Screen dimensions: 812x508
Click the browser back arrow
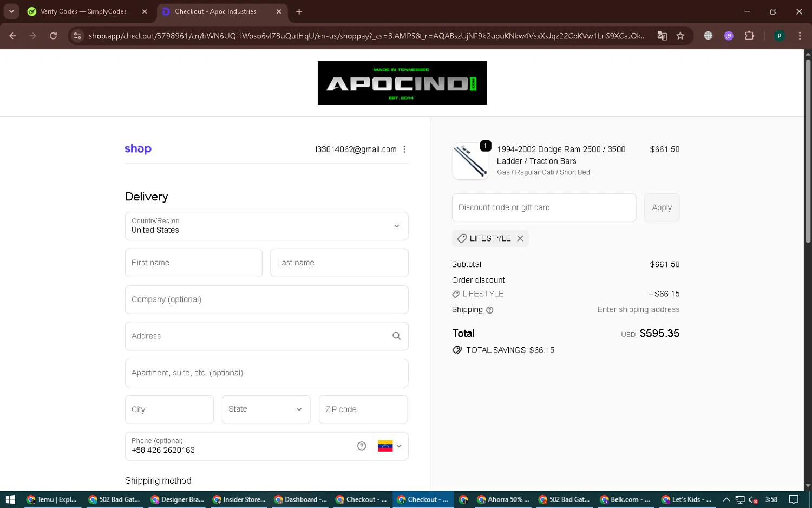(x=12, y=36)
